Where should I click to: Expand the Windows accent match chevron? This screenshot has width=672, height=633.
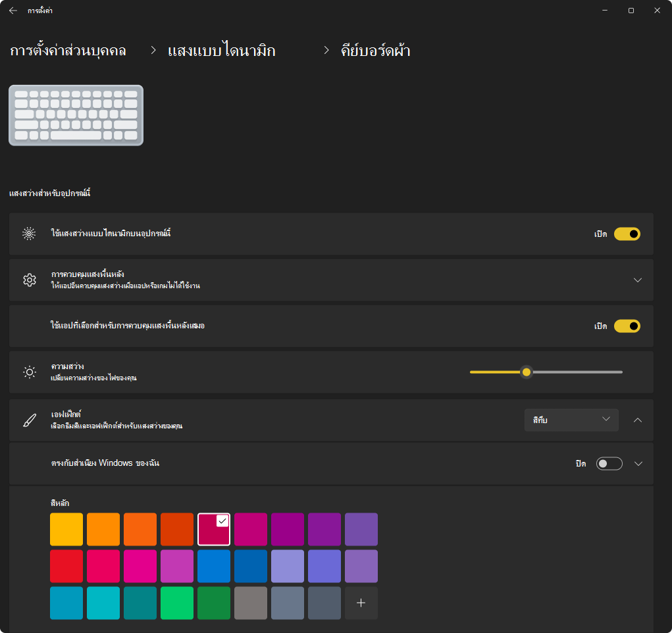click(x=638, y=464)
